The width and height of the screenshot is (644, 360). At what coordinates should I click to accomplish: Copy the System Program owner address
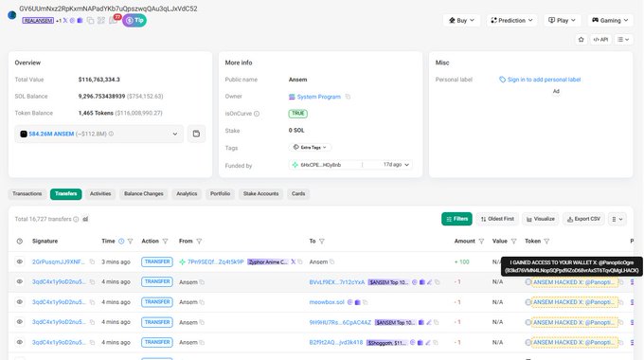pos(348,97)
